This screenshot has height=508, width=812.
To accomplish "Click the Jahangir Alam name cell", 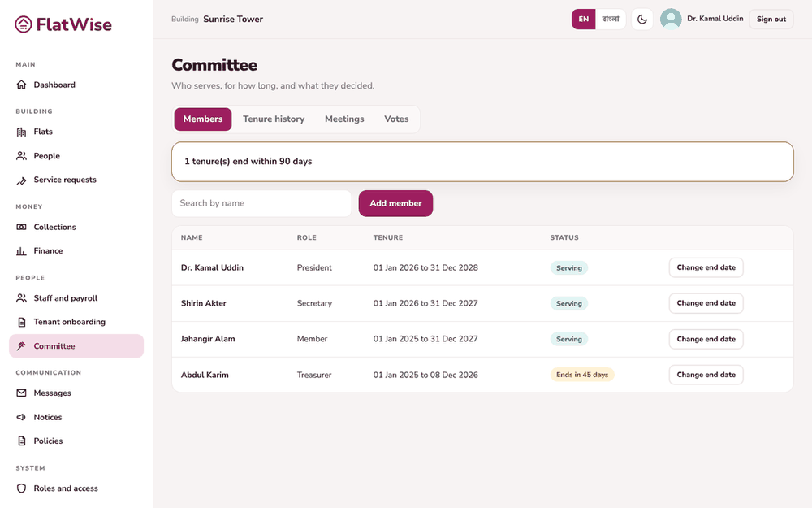I will tap(208, 339).
